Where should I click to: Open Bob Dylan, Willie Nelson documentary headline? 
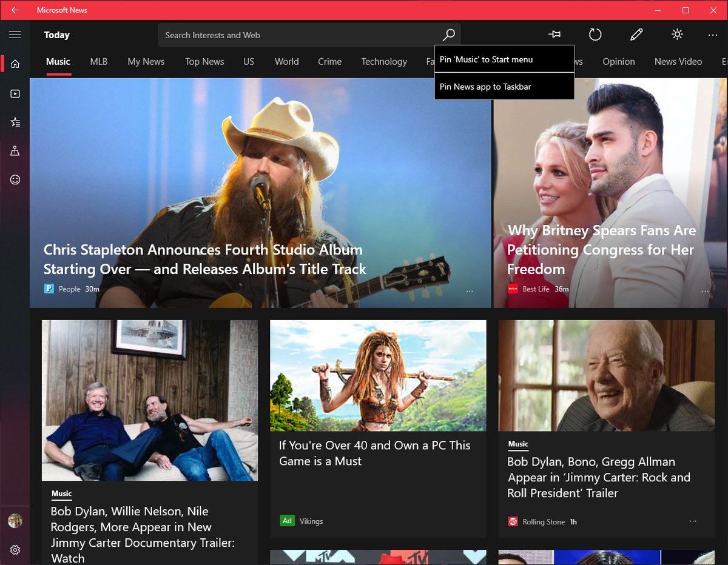[x=143, y=535]
